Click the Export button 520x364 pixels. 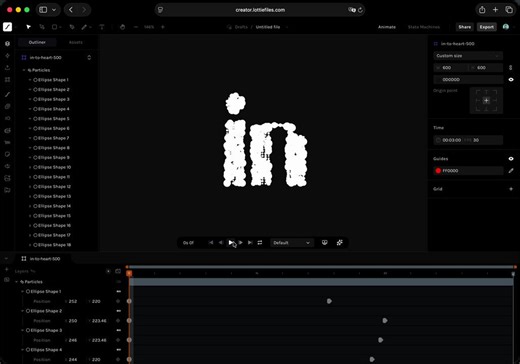487,27
